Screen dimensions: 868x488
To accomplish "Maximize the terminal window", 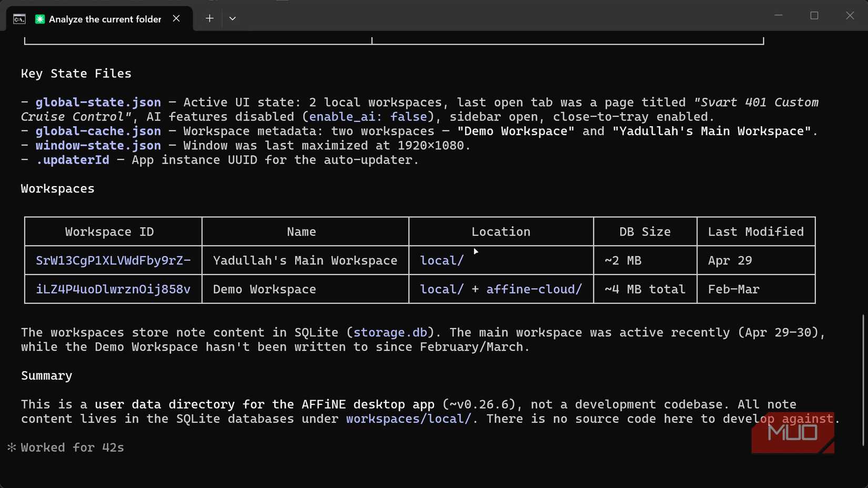I will [814, 16].
